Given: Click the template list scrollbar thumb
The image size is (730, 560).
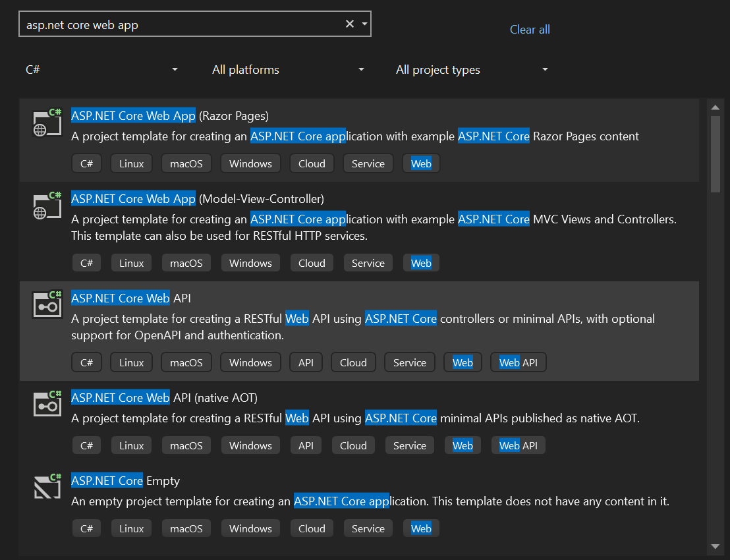Looking at the screenshot, I should 715,154.
